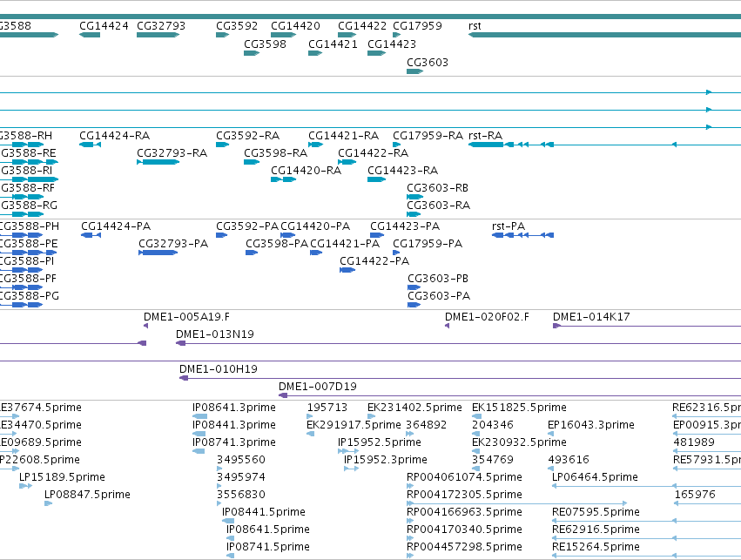Viewport: 741px width, 560px height.
Task: Select transcript CG3603-RA
Action: [439, 206]
